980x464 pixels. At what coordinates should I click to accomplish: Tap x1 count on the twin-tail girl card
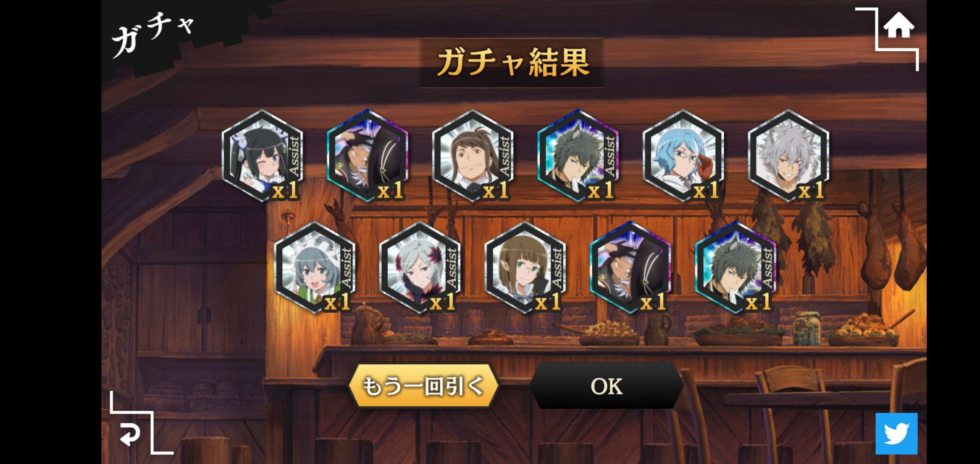pos(285,190)
